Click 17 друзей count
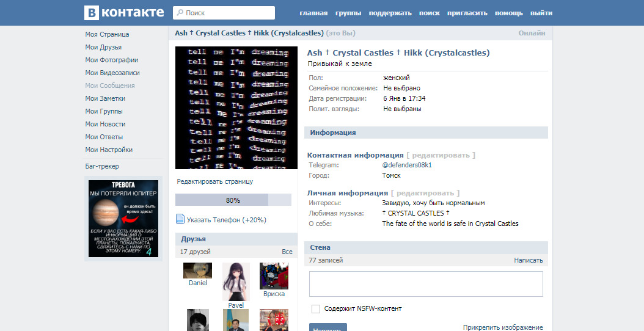644x331 pixels. [x=195, y=252]
